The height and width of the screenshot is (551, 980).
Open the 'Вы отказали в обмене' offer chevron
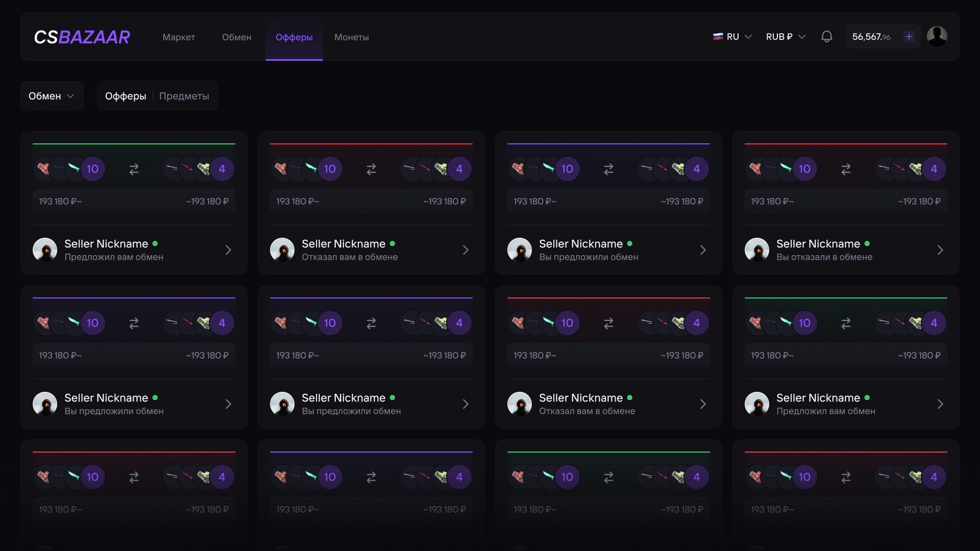(x=940, y=250)
